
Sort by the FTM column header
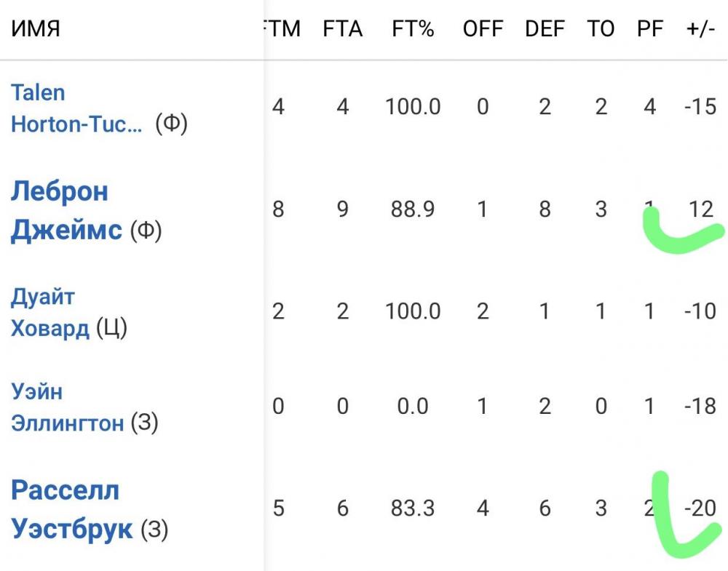click(x=282, y=29)
